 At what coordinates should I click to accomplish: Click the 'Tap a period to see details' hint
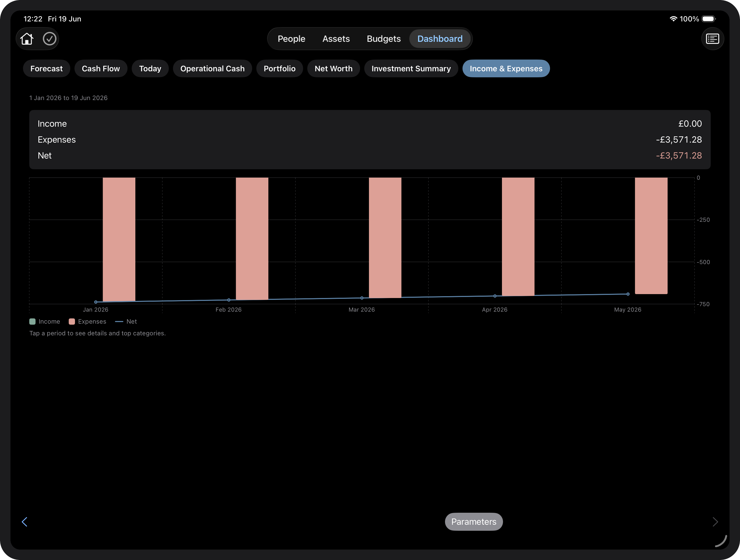coord(97,333)
